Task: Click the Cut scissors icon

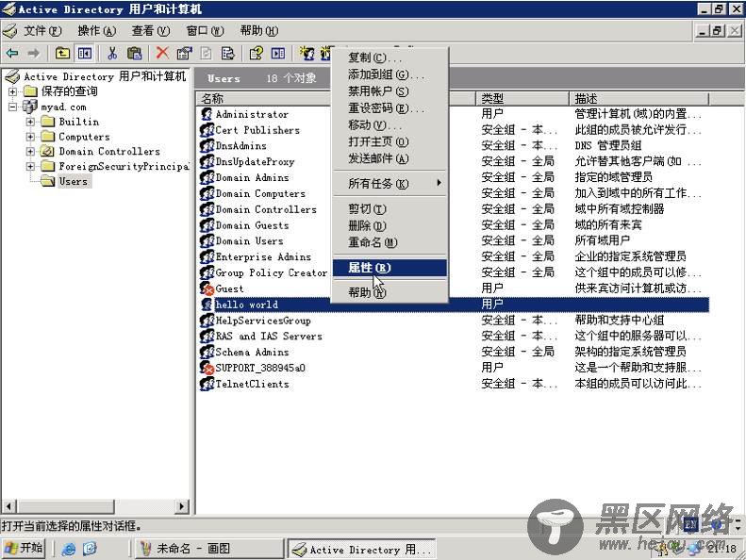Action: [112, 54]
